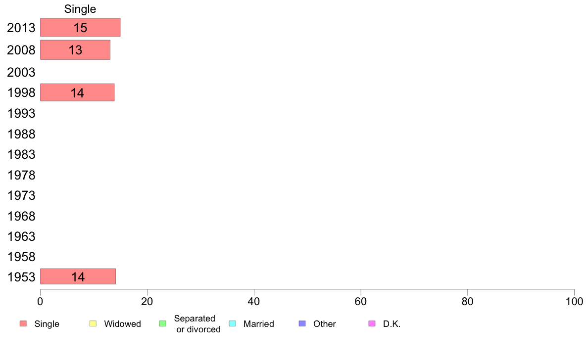
Task: Click the red Single legend swatch
Action: pos(23,323)
